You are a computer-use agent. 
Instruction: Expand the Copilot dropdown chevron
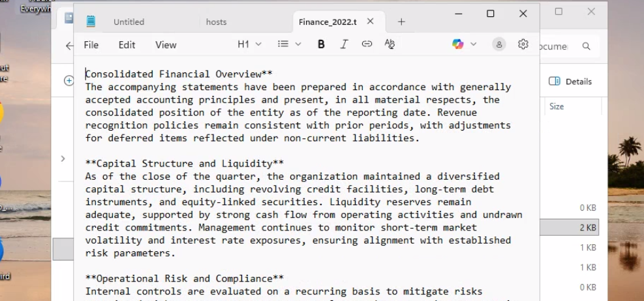point(474,44)
